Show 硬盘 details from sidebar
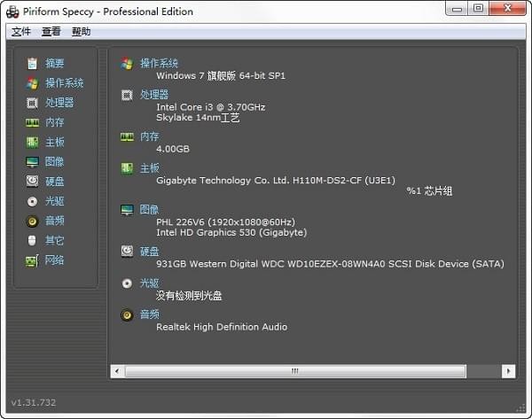 coord(55,182)
